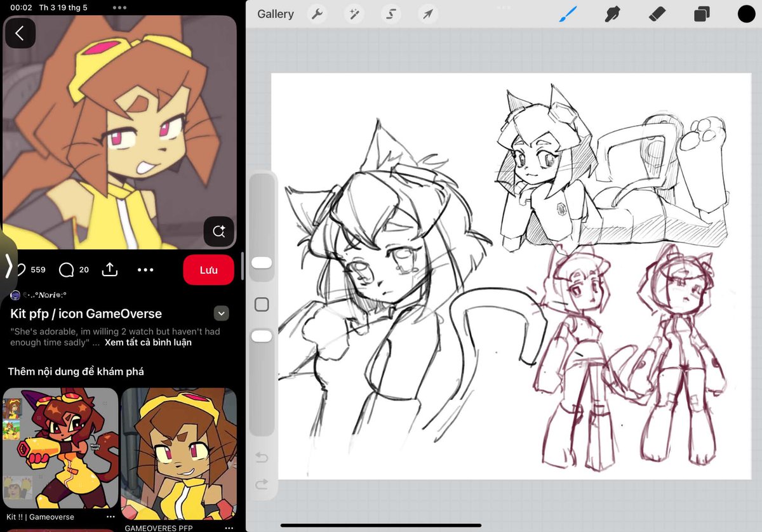This screenshot has height=532, width=762.
Task: Open visual search lens on pin image
Action: [x=219, y=232]
